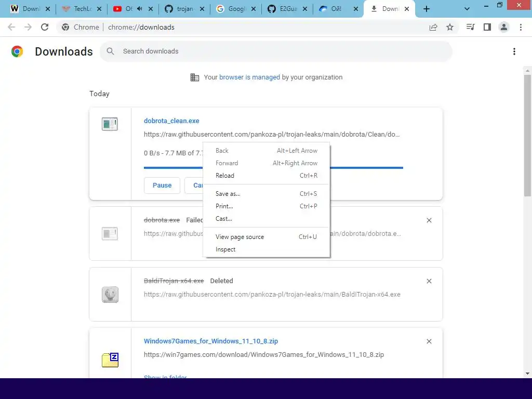Image resolution: width=532 pixels, height=399 pixels.
Task: Open the media control icon
Action: coord(471,27)
